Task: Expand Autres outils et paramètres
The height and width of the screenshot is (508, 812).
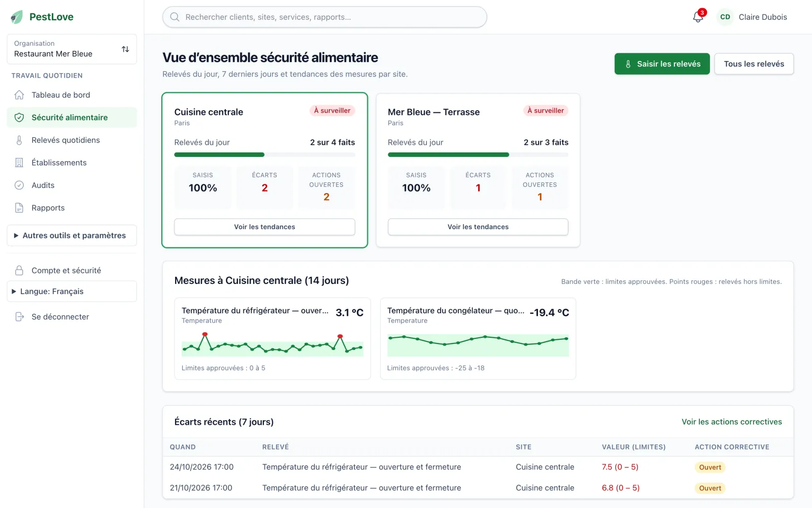Action: 72,236
